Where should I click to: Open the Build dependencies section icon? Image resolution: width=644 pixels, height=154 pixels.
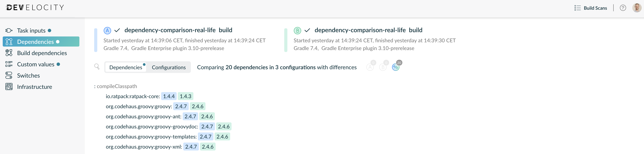(x=9, y=53)
